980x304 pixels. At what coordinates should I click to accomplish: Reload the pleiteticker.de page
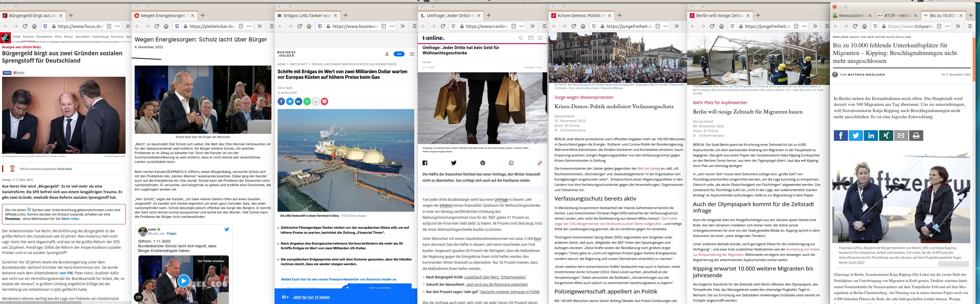click(x=157, y=26)
